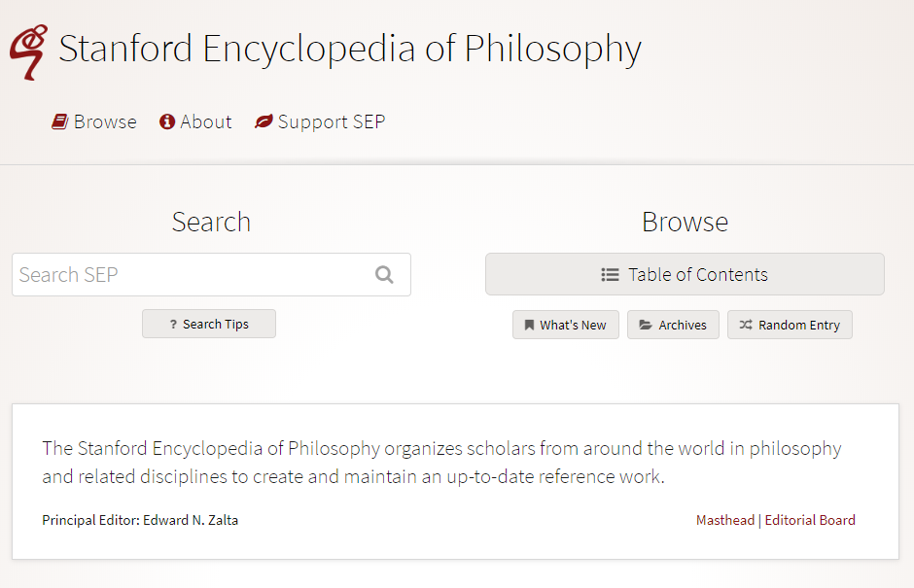The width and height of the screenshot is (914, 588).
Task: Open the About menu item
Action: 206,121
